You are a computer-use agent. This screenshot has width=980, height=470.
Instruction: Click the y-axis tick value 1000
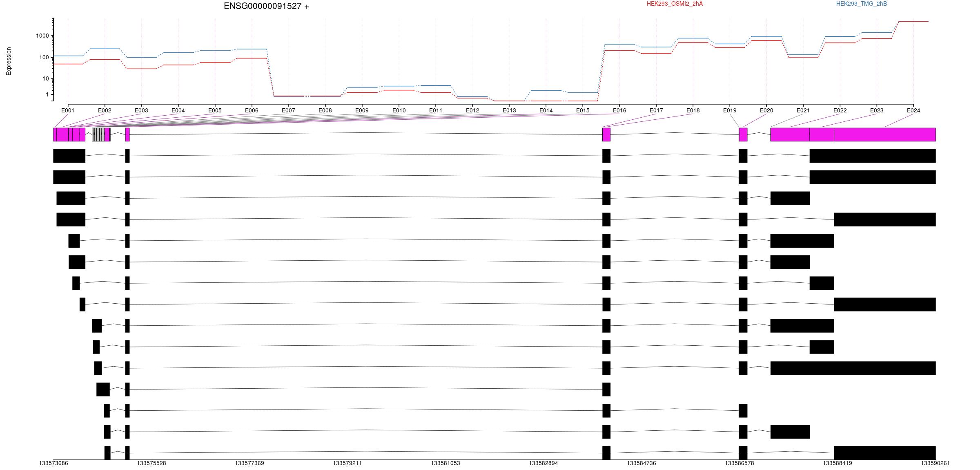pyautogui.click(x=42, y=36)
